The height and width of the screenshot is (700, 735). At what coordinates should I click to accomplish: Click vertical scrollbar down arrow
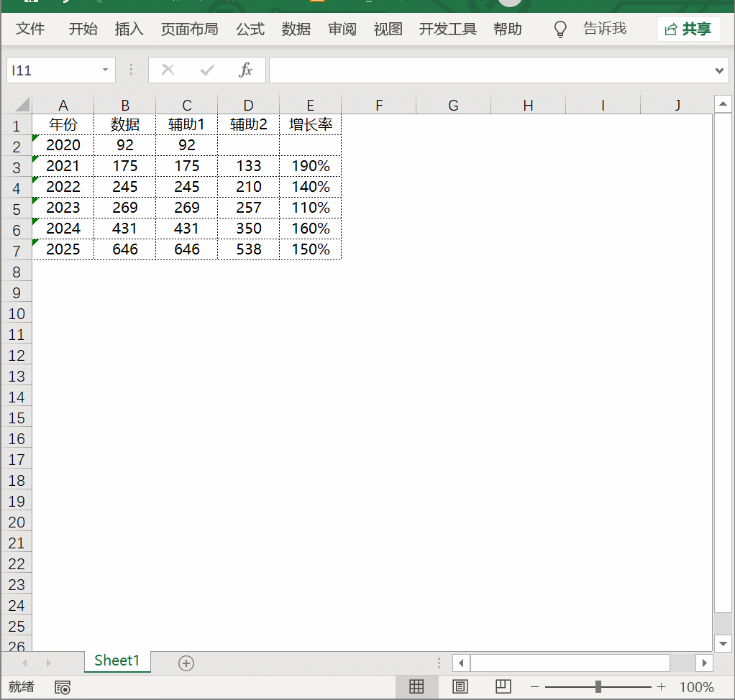(723, 643)
